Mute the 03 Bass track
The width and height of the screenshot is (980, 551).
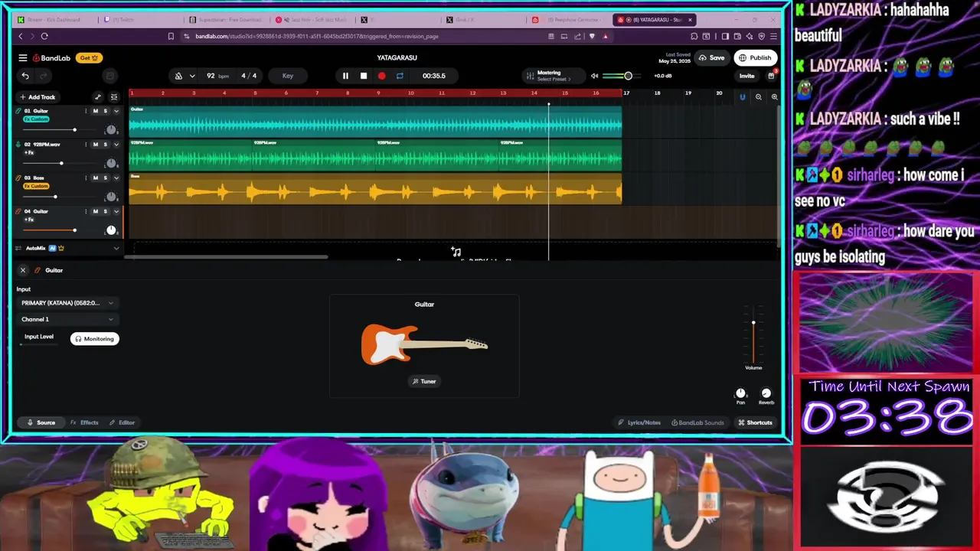[96, 178]
